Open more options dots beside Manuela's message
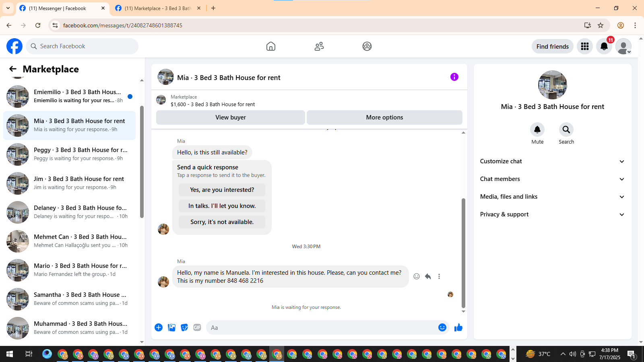Viewport: 644px width, 362px height. tap(439, 276)
